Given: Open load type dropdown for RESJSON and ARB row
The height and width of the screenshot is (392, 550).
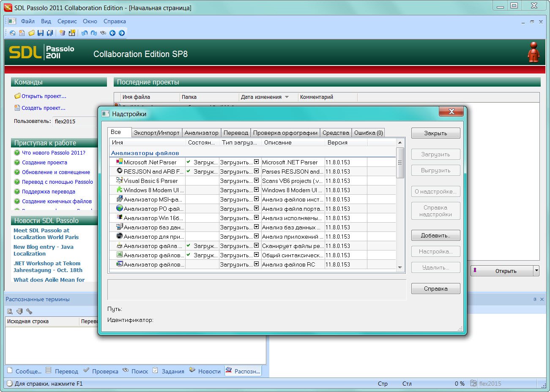Looking at the screenshot, I should [x=256, y=171].
